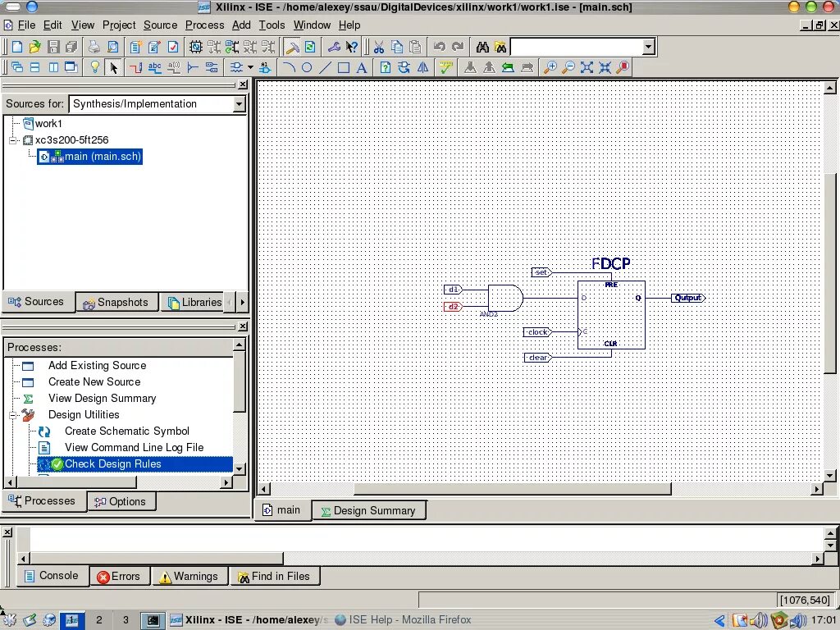
Task: Select the Add Net Name abc tool
Action: pyautogui.click(x=154, y=67)
